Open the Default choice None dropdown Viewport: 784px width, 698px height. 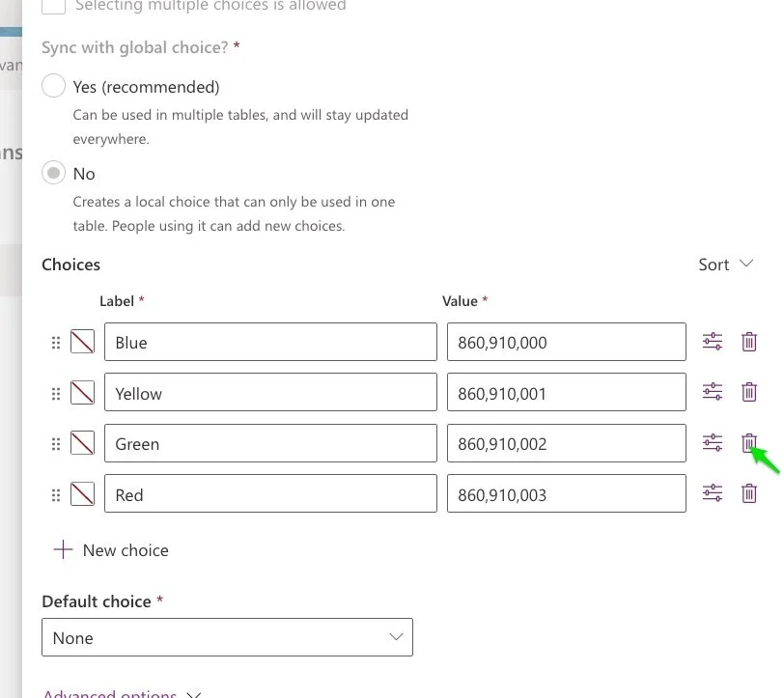[x=227, y=637]
